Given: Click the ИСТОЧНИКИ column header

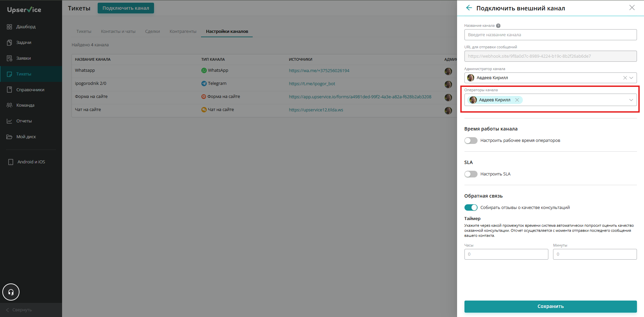Looking at the screenshot, I should [301, 60].
